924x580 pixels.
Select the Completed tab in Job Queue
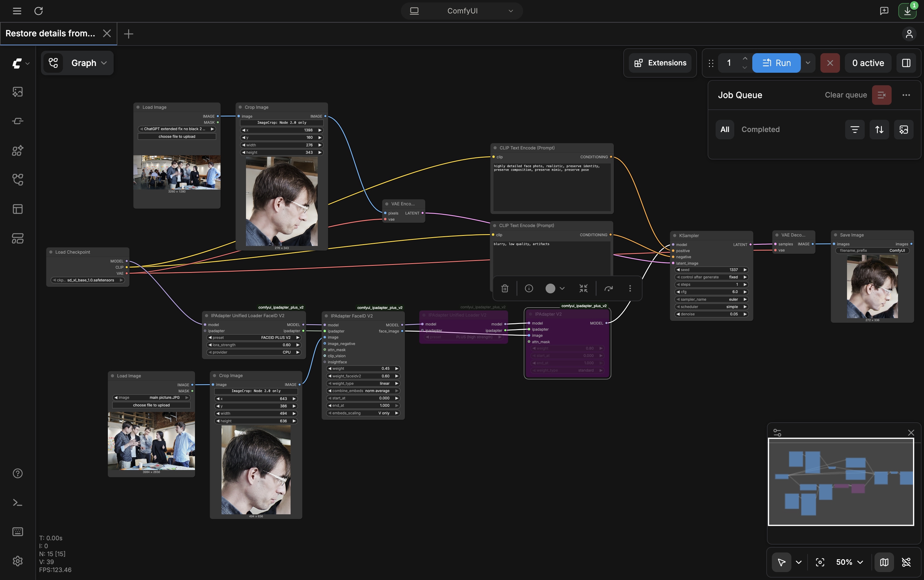point(760,130)
